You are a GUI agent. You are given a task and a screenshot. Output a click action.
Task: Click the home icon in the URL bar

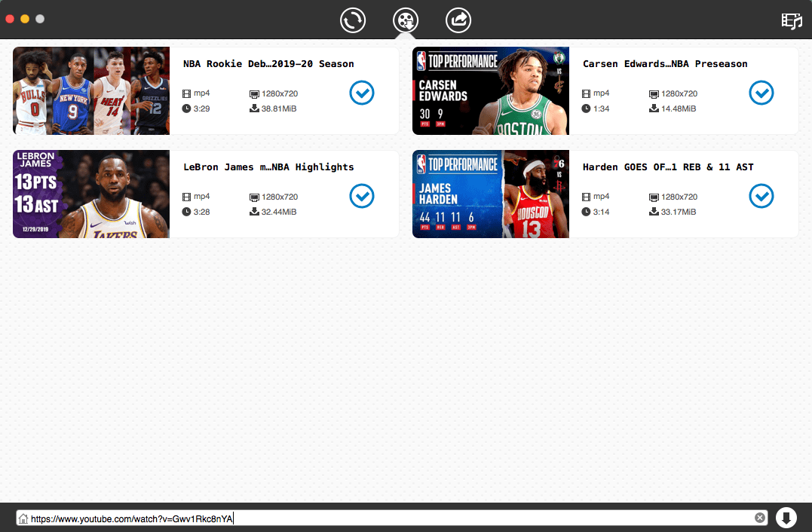[23, 518]
